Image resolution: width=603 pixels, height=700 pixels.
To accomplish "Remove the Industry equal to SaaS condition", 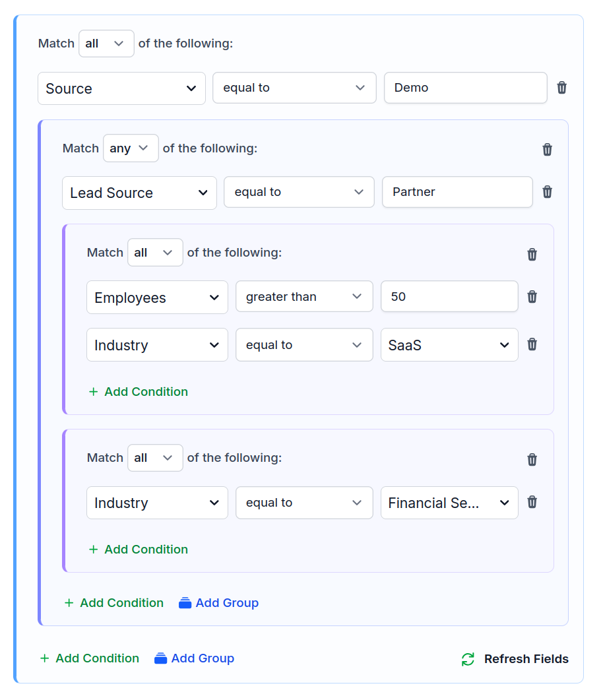I will 532,344.
